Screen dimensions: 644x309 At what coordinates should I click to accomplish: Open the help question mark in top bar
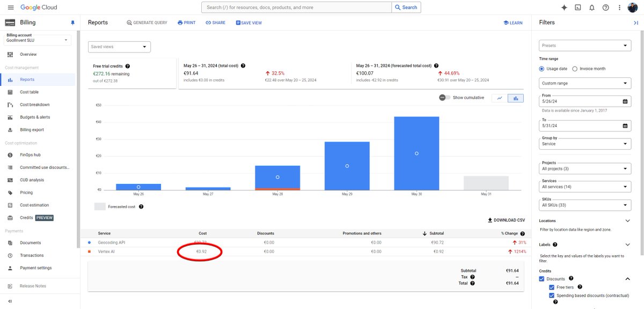[x=606, y=8]
